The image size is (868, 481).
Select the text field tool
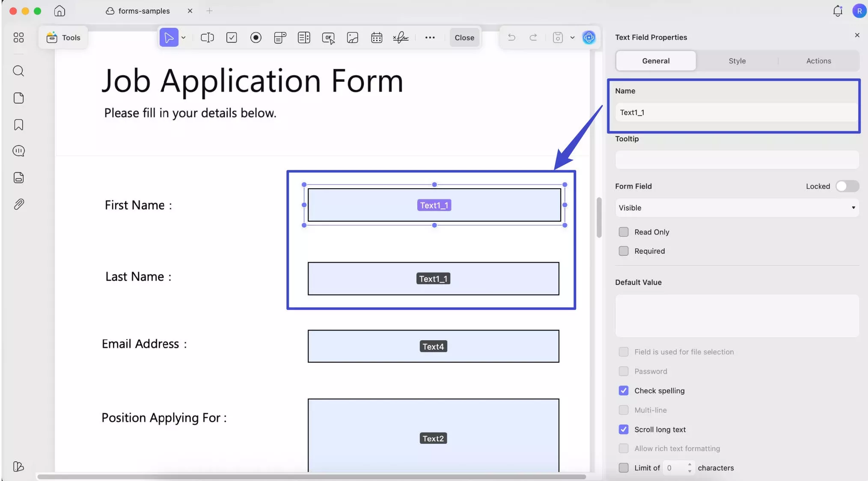point(207,38)
